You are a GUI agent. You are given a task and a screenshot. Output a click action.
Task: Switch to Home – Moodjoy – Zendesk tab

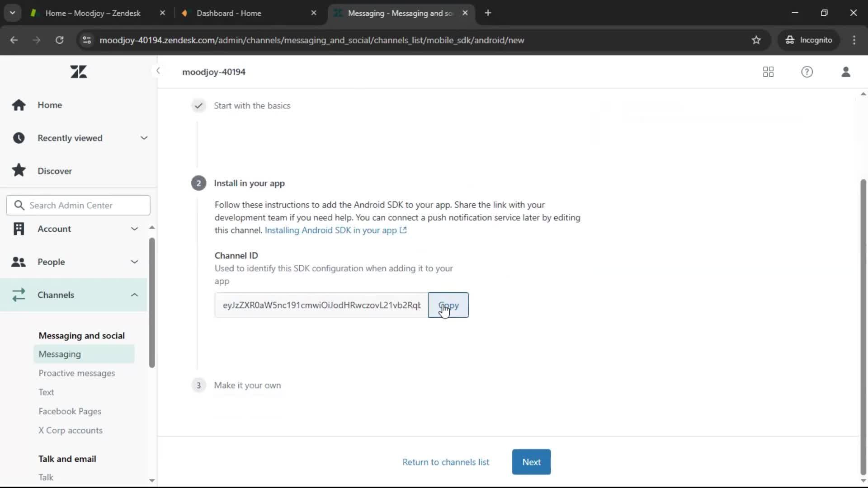pyautogui.click(x=93, y=13)
